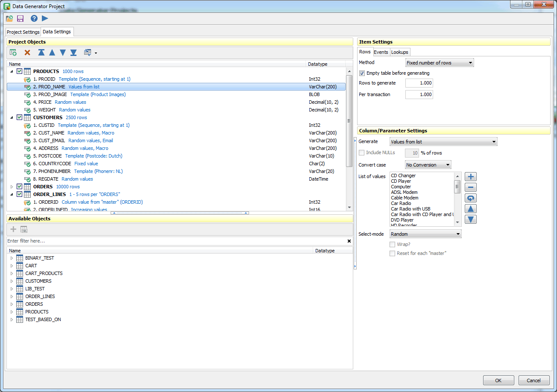Uncheck the PRODUCTS table checkbox
Viewport: 557px width, 392px height.
coord(19,71)
